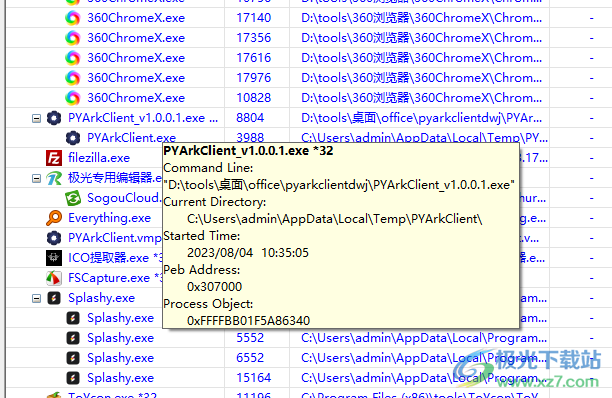Select the FSCapture.exe process
Screen dimensions: 612x398
click(115, 278)
